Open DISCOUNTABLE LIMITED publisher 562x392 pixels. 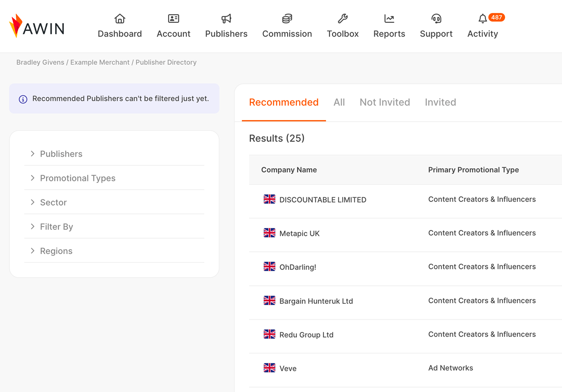tap(323, 200)
